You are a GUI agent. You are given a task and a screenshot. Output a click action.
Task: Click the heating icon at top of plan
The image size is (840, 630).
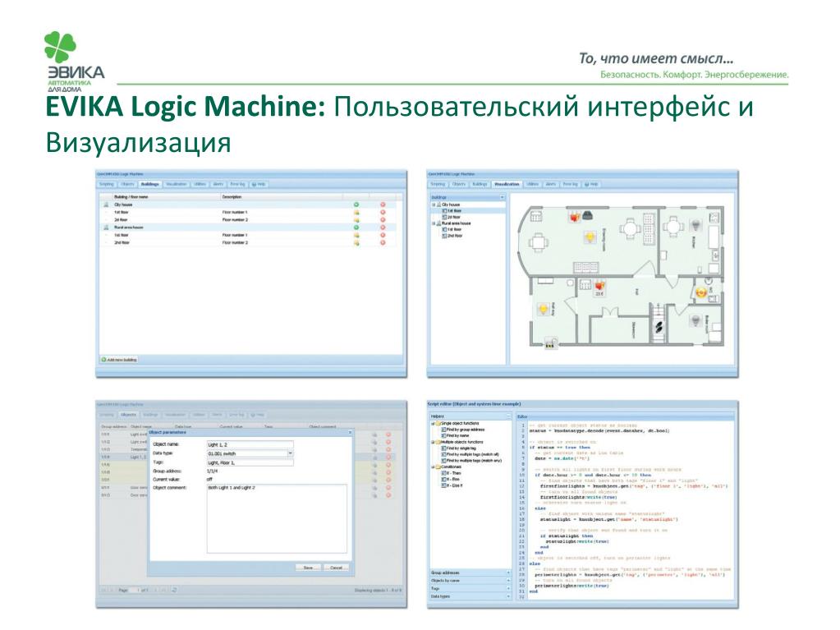point(574,217)
